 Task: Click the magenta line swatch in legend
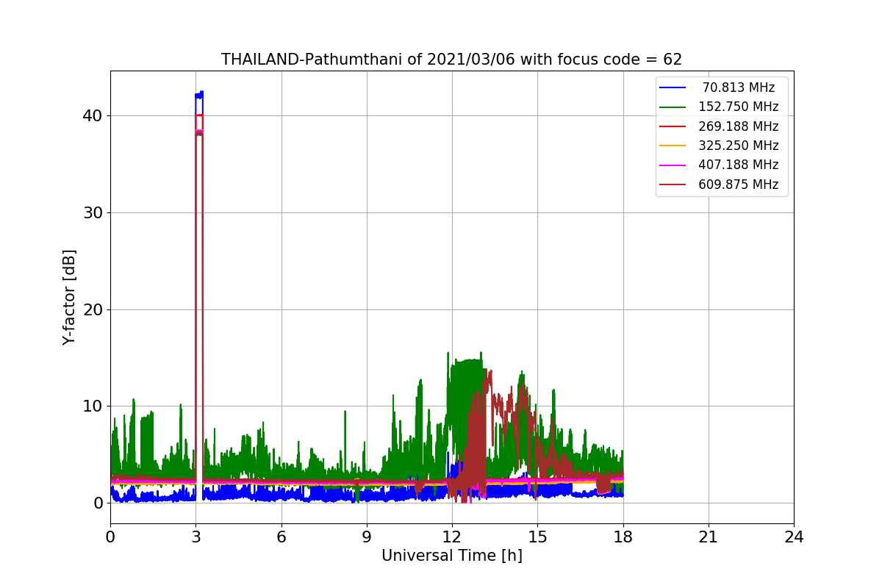[x=673, y=165]
